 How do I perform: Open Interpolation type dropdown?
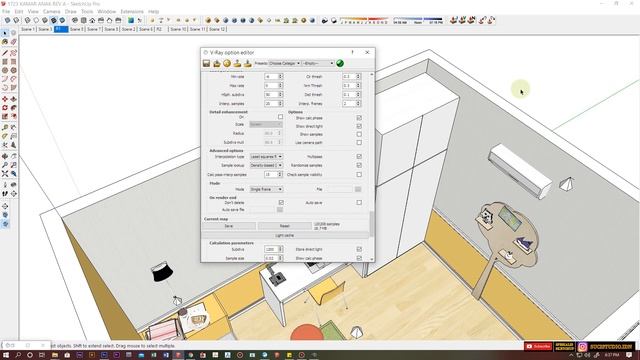coord(266,156)
